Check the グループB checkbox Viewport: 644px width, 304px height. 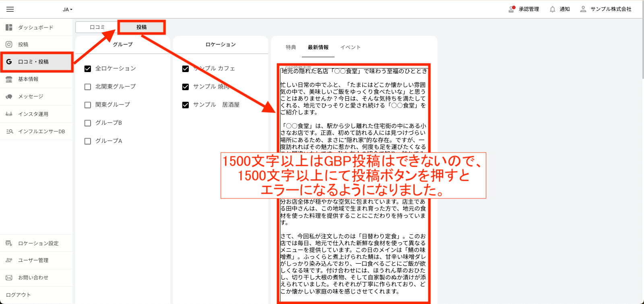88,123
